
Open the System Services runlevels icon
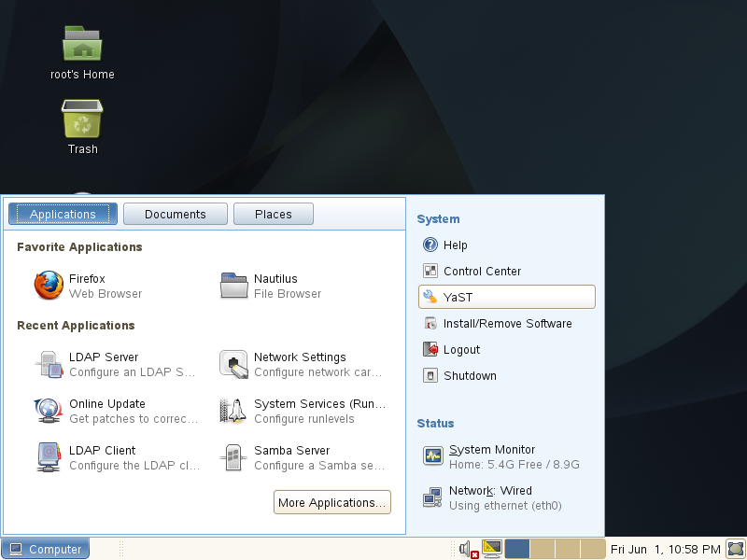click(x=233, y=411)
